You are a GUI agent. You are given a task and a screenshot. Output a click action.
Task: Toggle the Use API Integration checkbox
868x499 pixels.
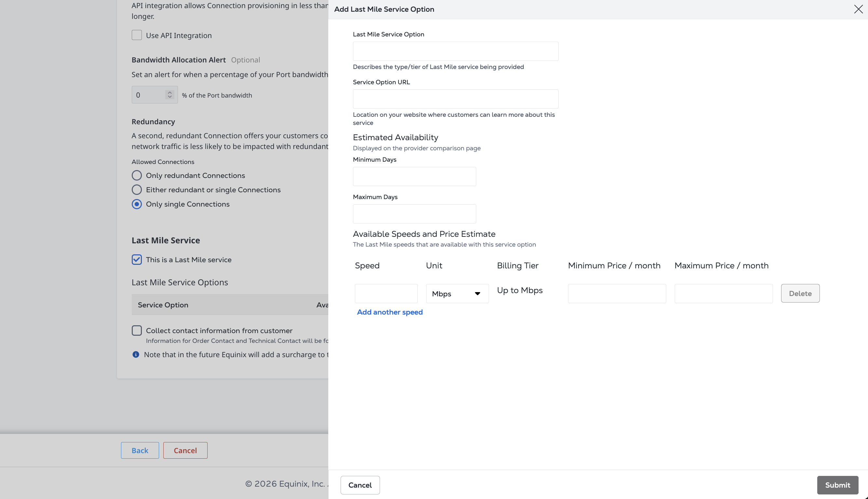[x=137, y=35]
